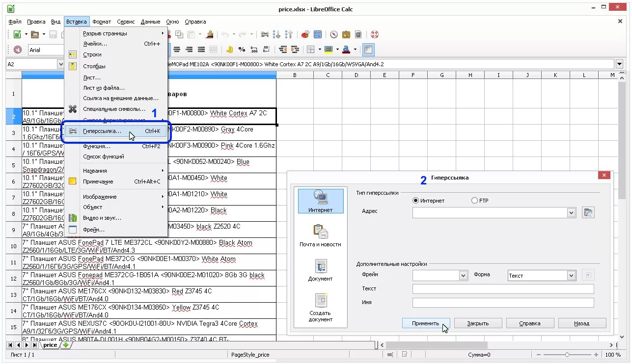Open the Данные menu
Viewport: 632px width, 364px height.
coord(150,22)
